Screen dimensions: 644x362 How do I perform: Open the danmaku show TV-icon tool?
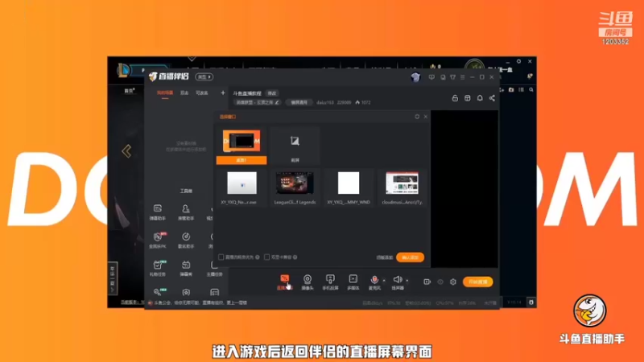pos(186,268)
